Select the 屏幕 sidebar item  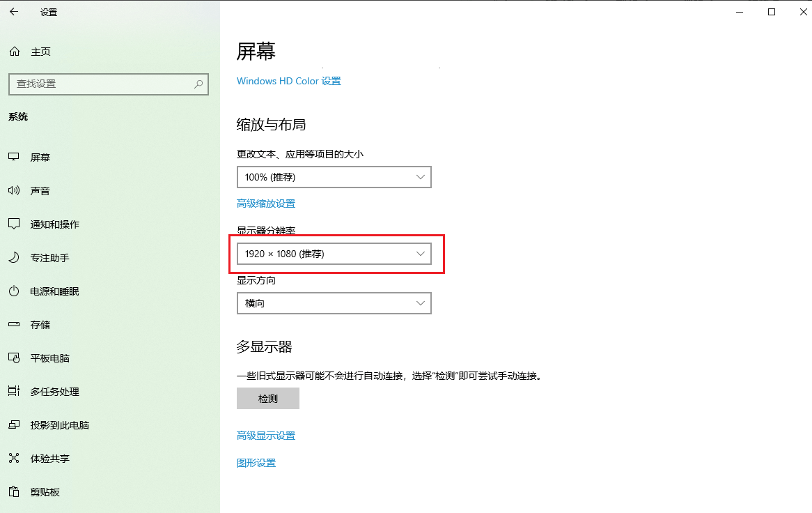40,157
